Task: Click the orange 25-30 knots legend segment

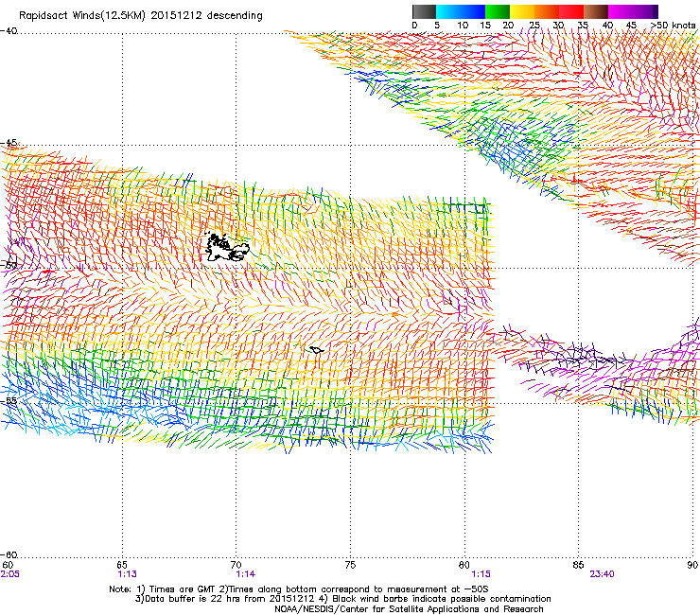Action: point(547,11)
